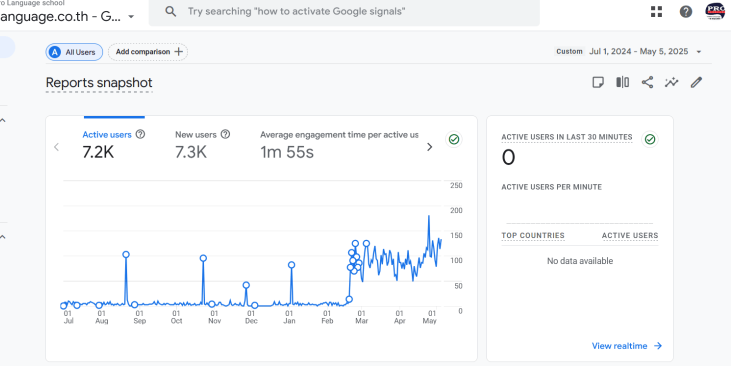Click the Active users help icon
Viewport: 731px width, 366px height.
[140, 134]
